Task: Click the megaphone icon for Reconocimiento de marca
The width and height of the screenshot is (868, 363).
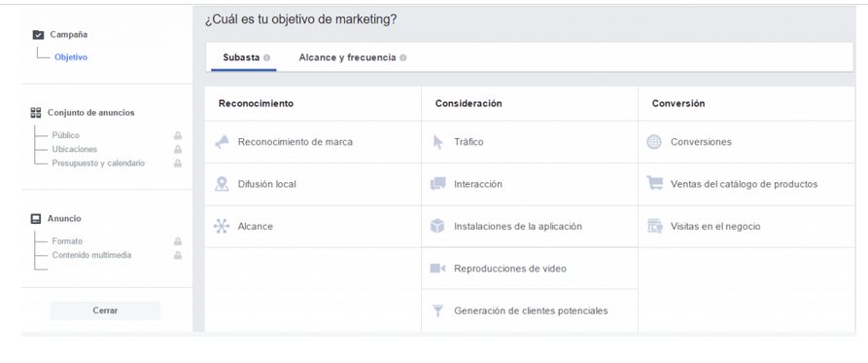Action: pyautogui.click(x=222, y=142)
